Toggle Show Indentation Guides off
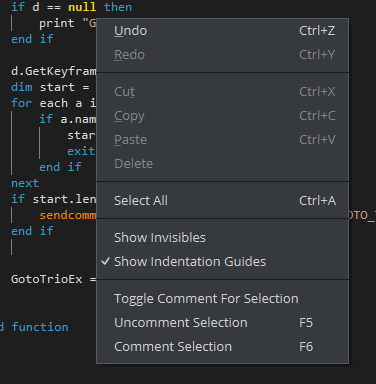Viewport: 376px width, 384px height. click(222, 262)
